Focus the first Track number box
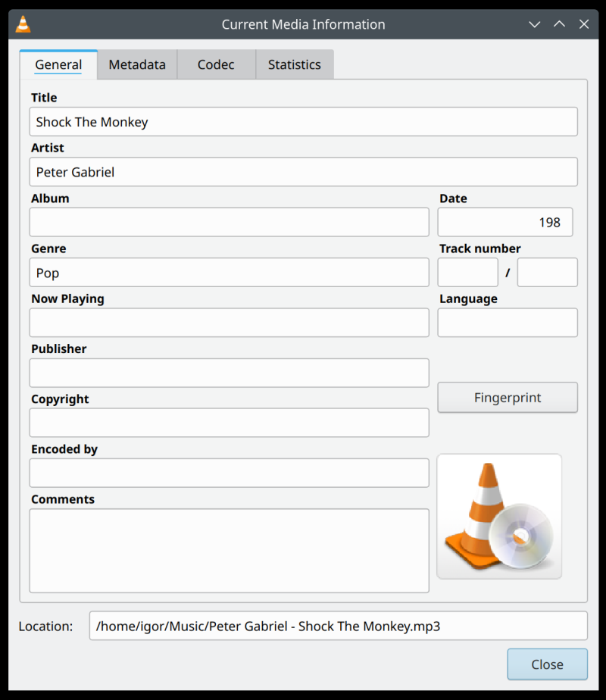 pyautogui.click(x=467, y=272)
